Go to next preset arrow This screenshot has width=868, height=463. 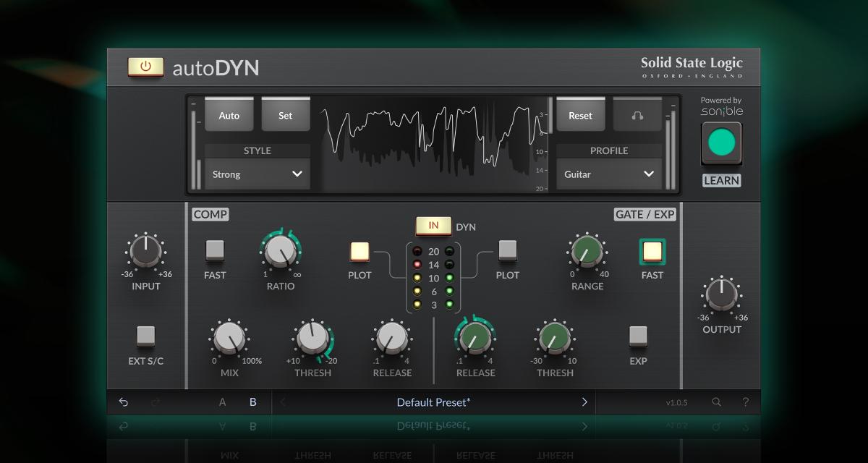[x=584, y=402]
